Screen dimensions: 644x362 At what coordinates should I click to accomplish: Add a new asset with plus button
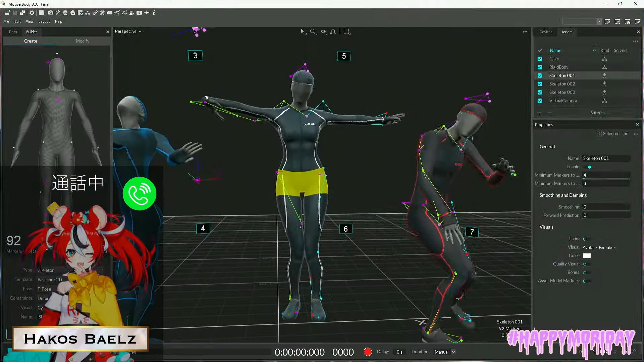(x=539, y=113)
